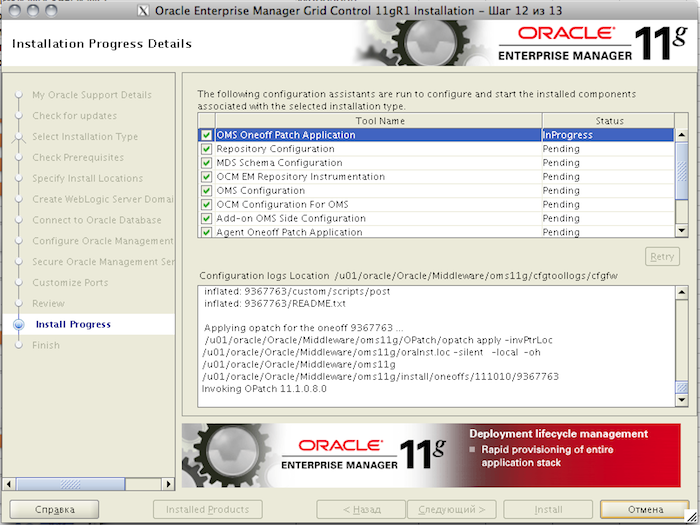Click the Tool Name column header

click(x=379, y=121)
